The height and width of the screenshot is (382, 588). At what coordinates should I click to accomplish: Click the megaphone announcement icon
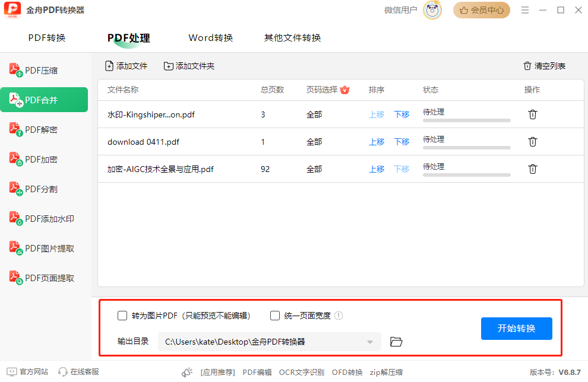(186, 372)
